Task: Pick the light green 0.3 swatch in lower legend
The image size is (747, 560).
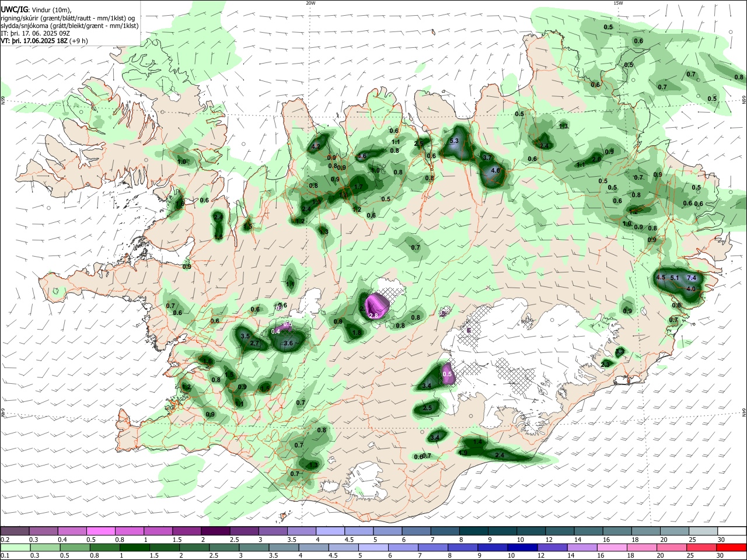Action: [x=44, y=548]
